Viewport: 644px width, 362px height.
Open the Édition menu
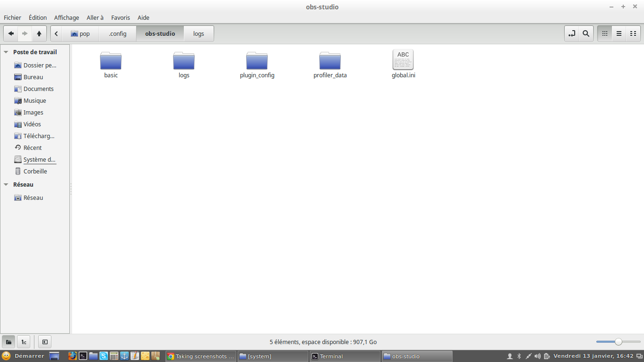coord(38,17)
